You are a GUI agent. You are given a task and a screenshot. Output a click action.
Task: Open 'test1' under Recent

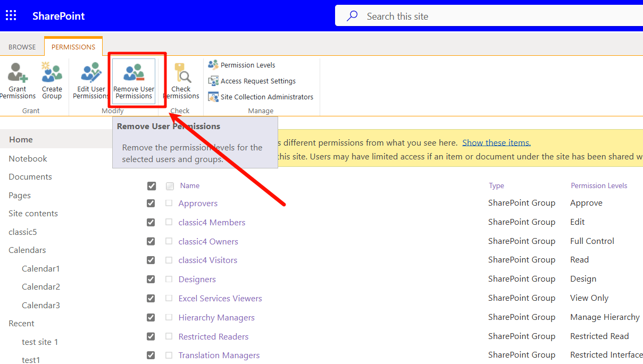coord(31,360)
